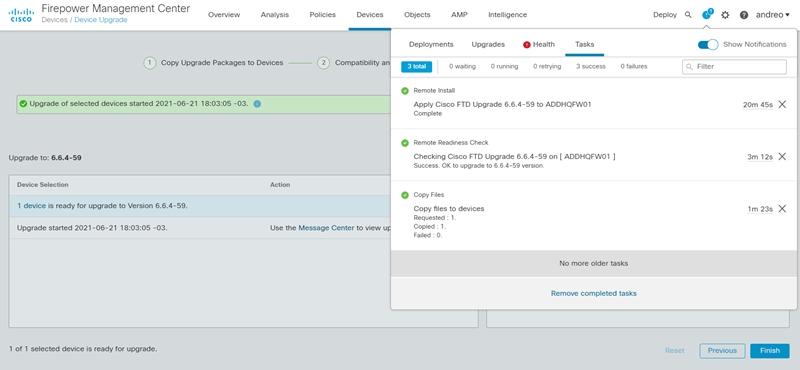Viewport: 800px width, 370px height.
Task: Open the Analysis menu
Action: [274, 15]
